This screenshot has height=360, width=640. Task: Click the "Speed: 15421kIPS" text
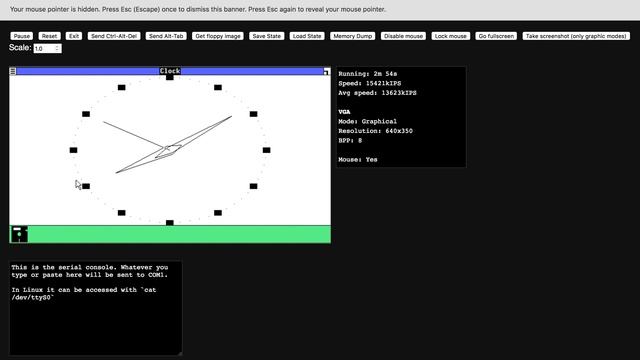point(369,83)
